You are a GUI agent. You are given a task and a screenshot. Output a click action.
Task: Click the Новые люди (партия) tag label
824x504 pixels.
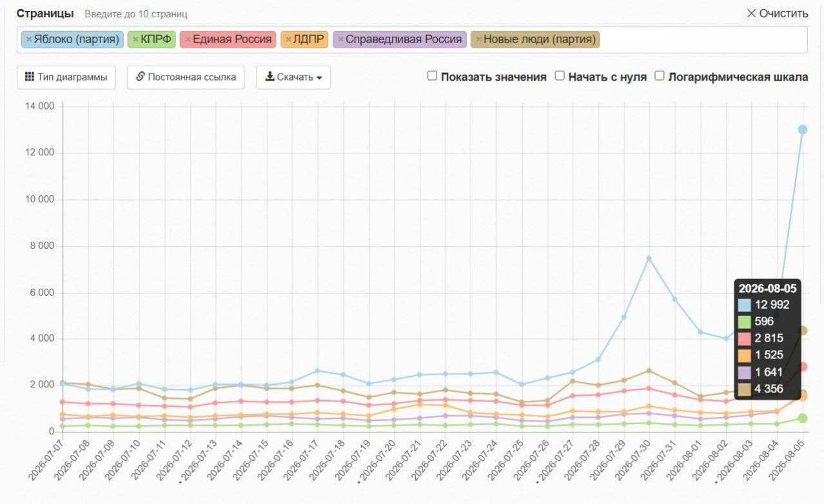point(540,39)
